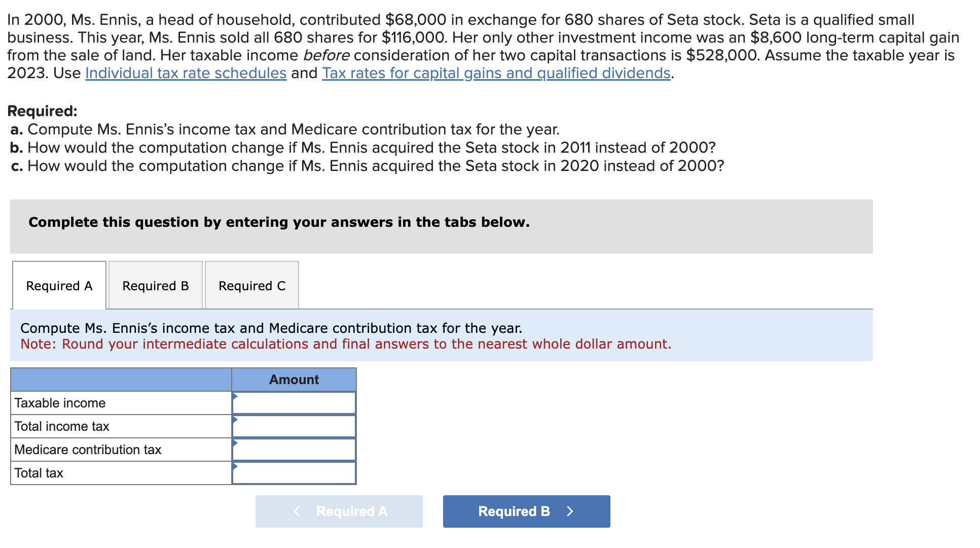This screenshot has width=980, height=548.
Task: Switch to the Required C tab
Action: [x=252, y=286]
